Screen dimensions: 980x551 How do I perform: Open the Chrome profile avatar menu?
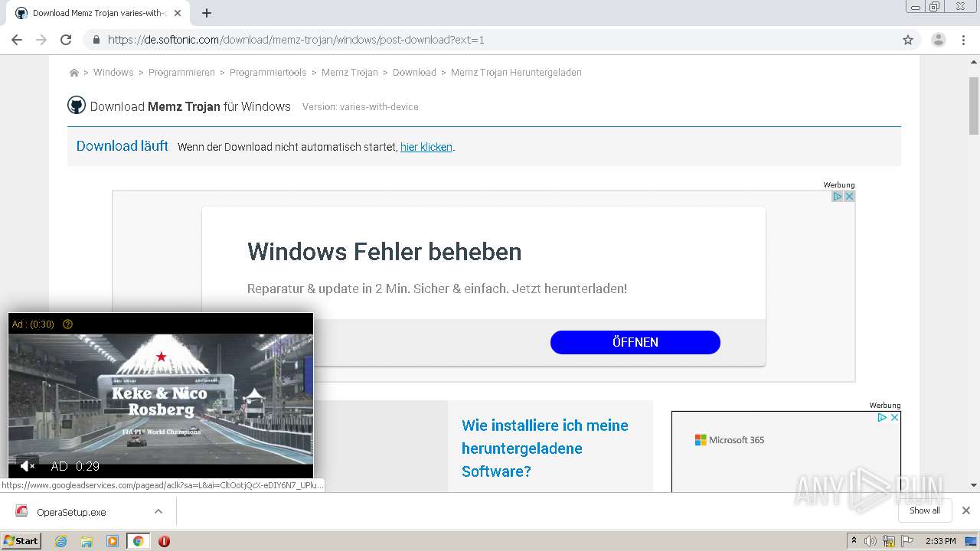pos(938,40)
